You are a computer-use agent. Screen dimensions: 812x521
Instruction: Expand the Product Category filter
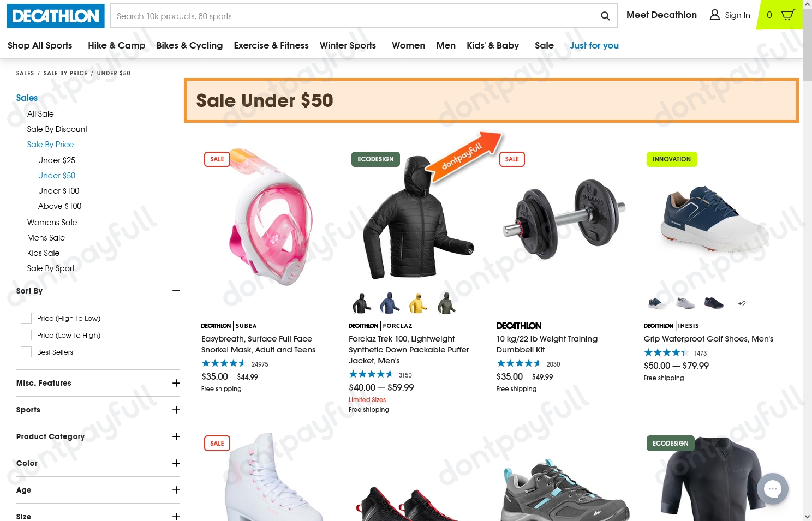coord(176,436)
